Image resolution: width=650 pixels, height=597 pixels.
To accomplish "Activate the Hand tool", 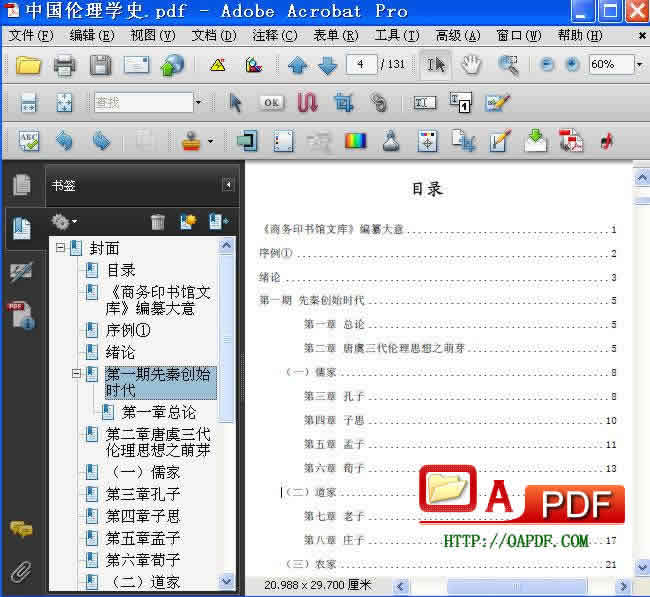I will tap(471, 65).
